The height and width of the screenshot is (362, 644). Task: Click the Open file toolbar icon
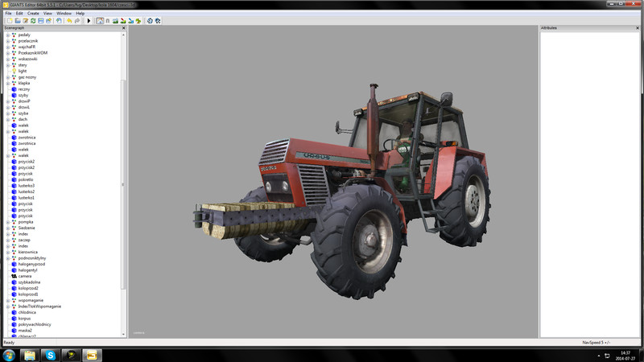(x=16, y=21)
